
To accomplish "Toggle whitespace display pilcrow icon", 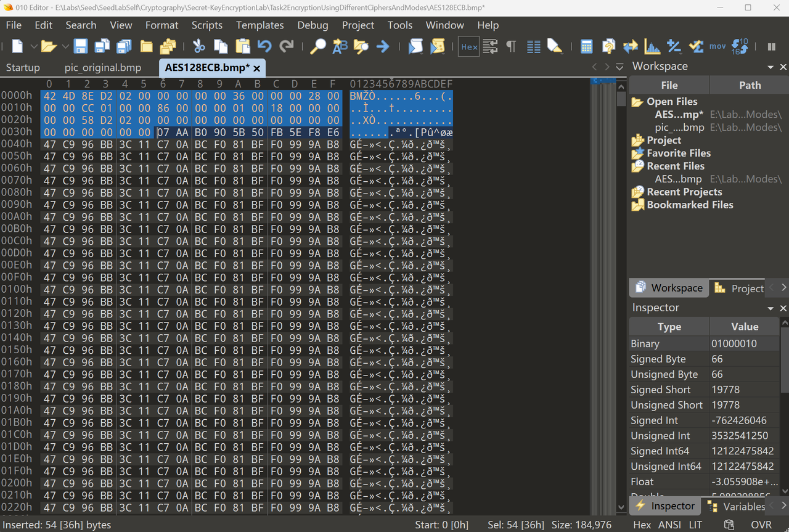I will (x=511, y=46).
